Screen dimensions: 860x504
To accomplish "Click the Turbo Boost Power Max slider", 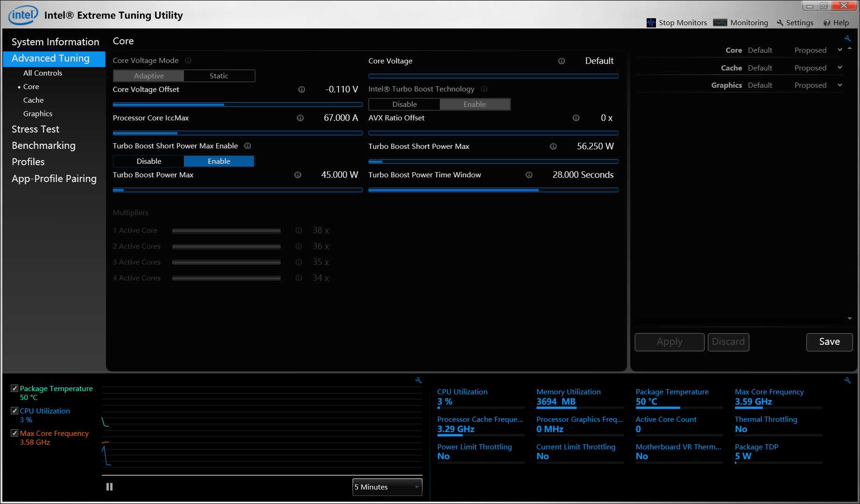I will 237,190.
